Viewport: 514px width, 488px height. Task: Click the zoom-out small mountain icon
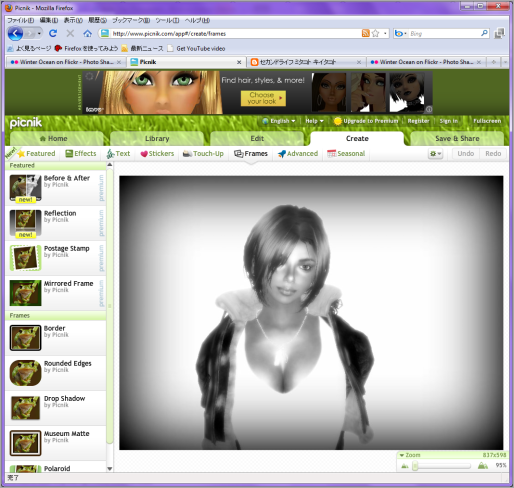tap(405, 466)
